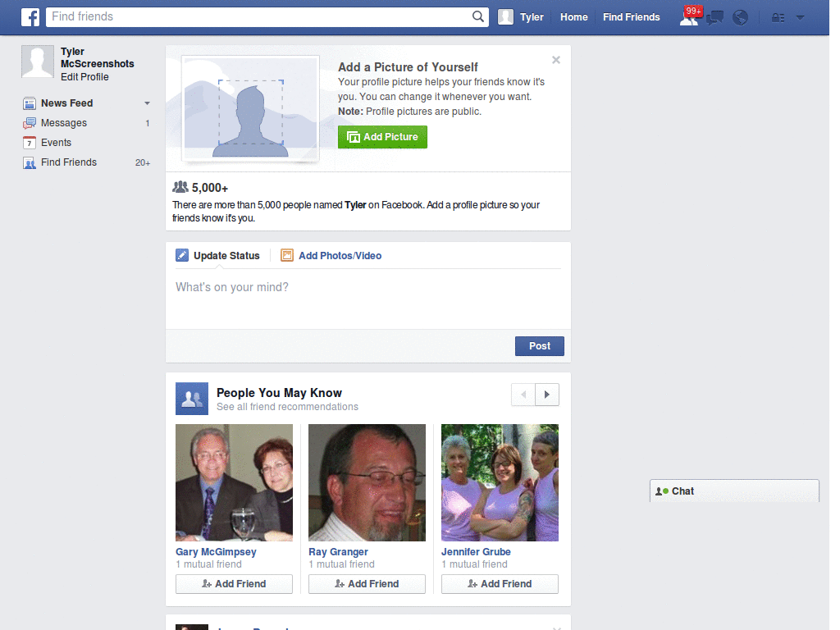Click the Events calendar icon

[30, 143]
